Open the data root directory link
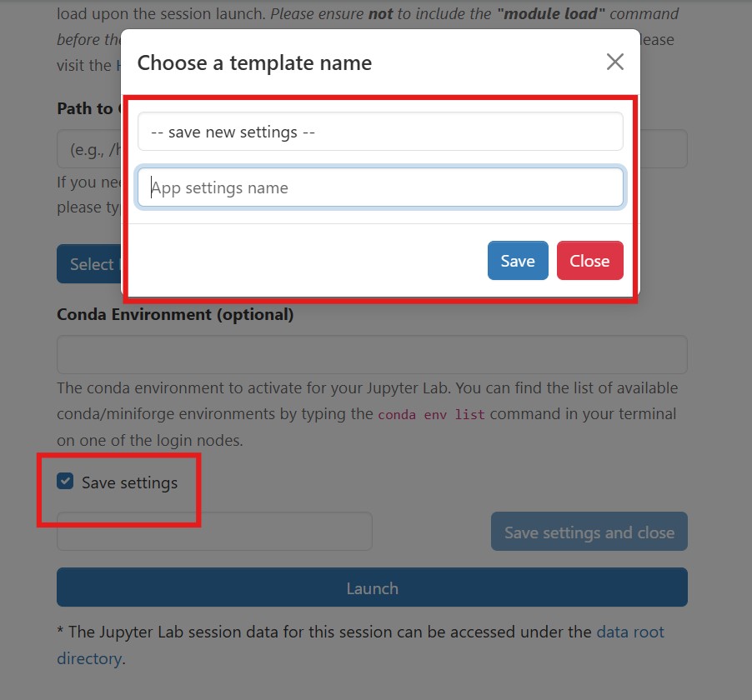This screenshot has height=700, width=752. [630, 632]
